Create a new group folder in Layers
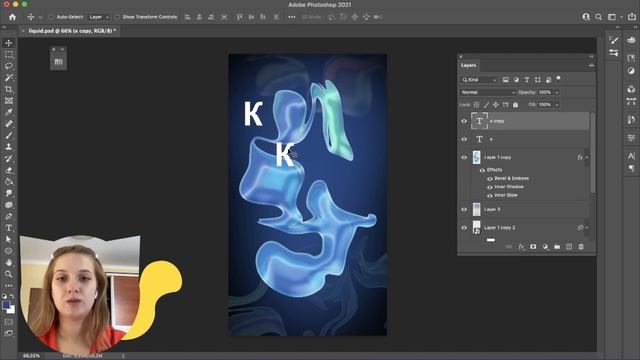Viewport: 640px width, 360px height. pos(557,247)
